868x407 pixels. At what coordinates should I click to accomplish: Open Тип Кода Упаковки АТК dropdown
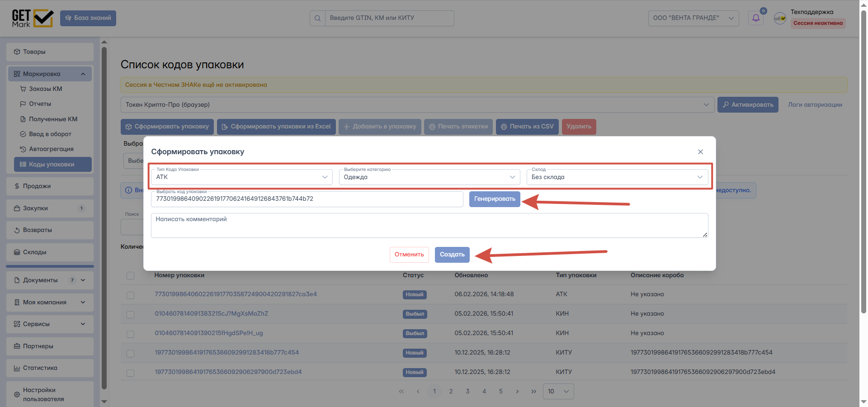coord(242,177)
